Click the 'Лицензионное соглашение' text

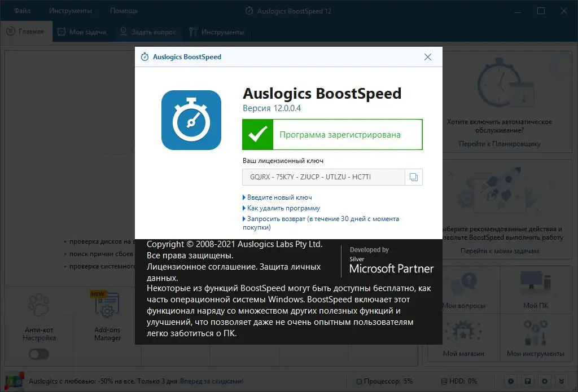coord(201,267)
